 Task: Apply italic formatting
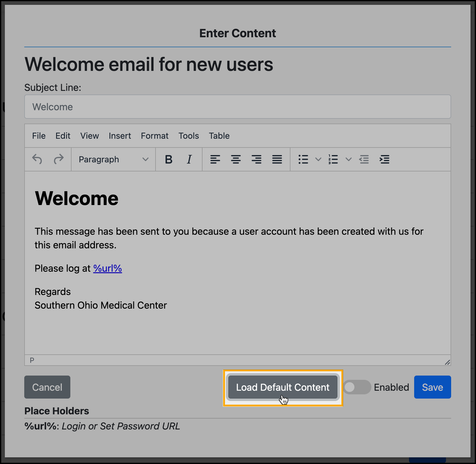189,159
